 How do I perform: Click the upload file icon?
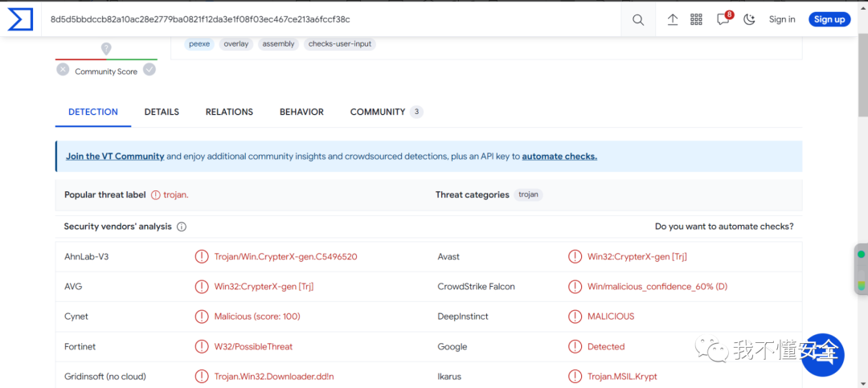tap(673, 20)
